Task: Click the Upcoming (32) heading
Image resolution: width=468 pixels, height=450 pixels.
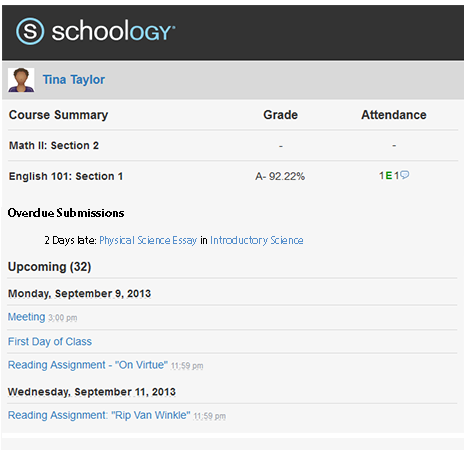Action: coord(49,267)
